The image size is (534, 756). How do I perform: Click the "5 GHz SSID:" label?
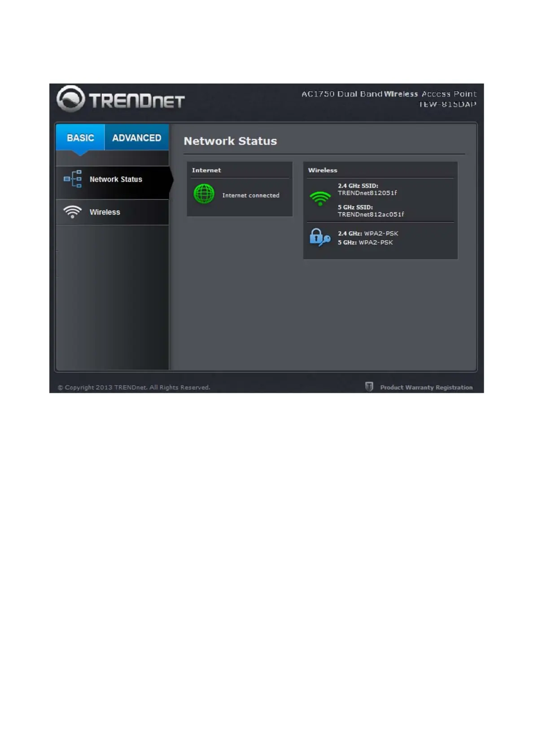(355, 207)
